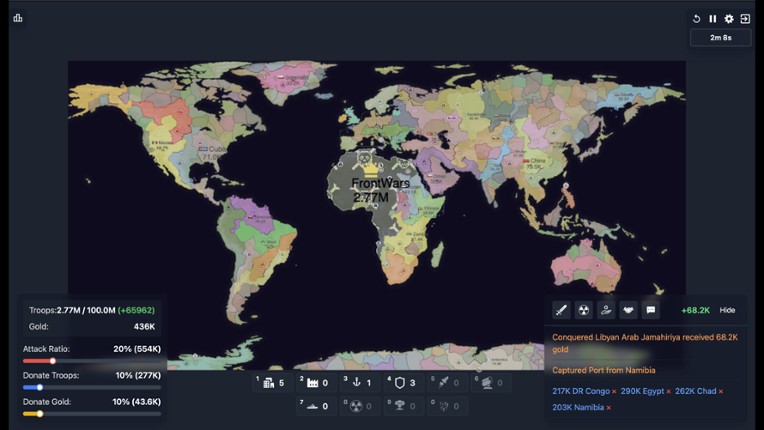Viewport: 764px width, 430px height.
Task: Click the 262K Chad attack link
Action: click(695, 391)
